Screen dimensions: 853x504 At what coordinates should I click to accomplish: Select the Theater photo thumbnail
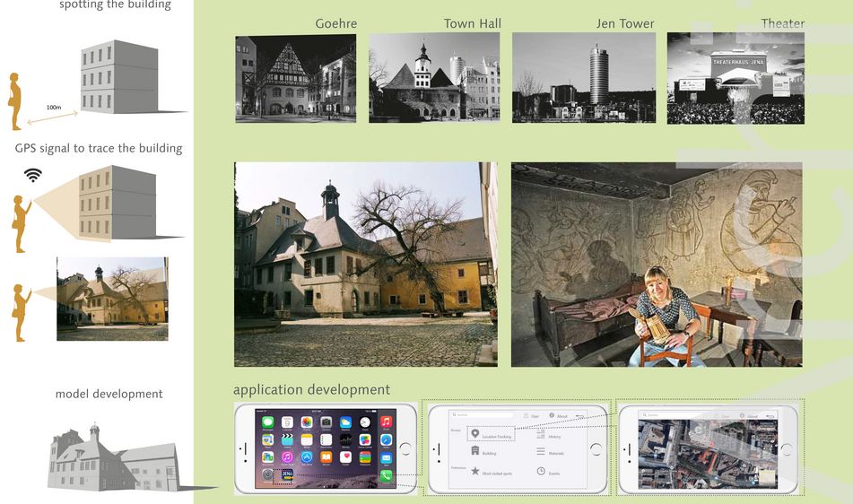pos(735,78)
